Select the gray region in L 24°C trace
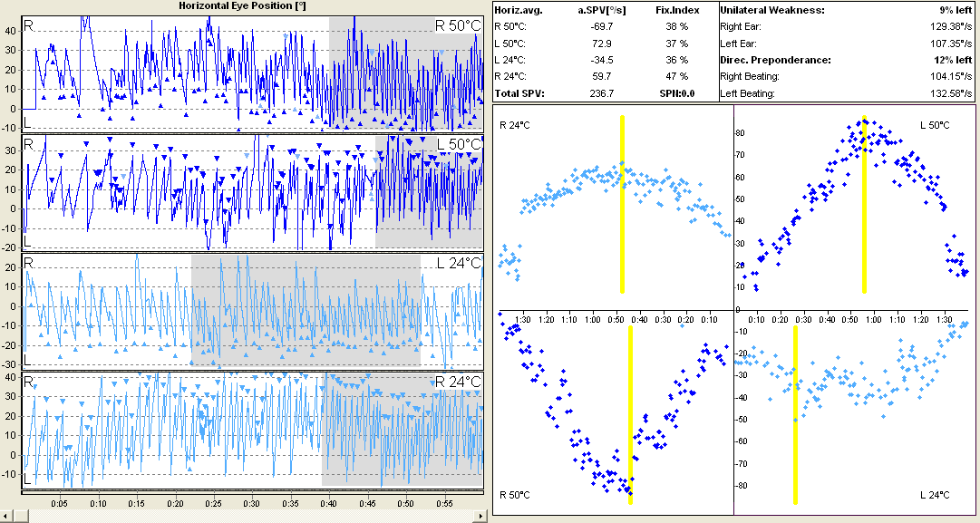980x523 pixels. pyautogui.click(x=306, y=309)
